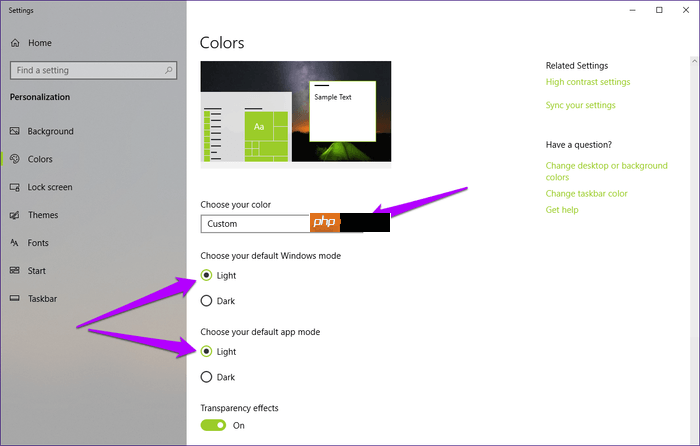The image size is (700, 446).
Task: Click the Fonts icon in sidebar
Action: click(x=16, y=243)
